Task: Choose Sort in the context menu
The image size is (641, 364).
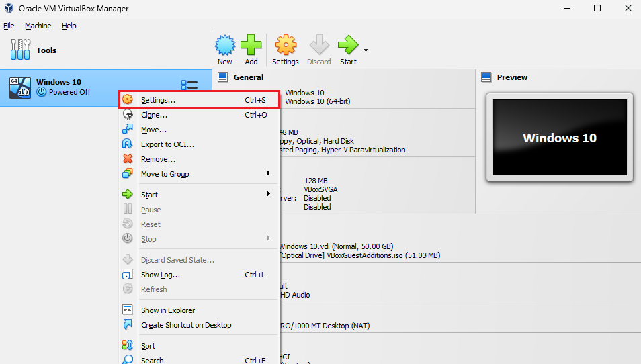Action: pyautogui.click(x=200, y=346)
